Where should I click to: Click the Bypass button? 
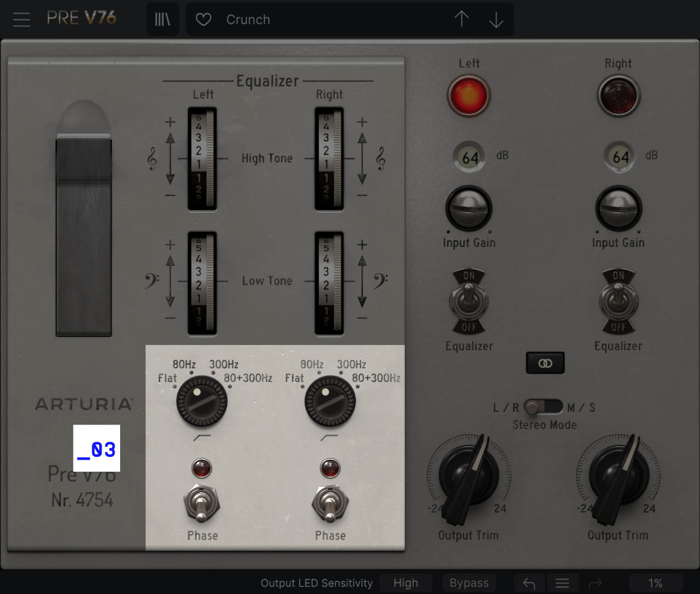point(469,582)
